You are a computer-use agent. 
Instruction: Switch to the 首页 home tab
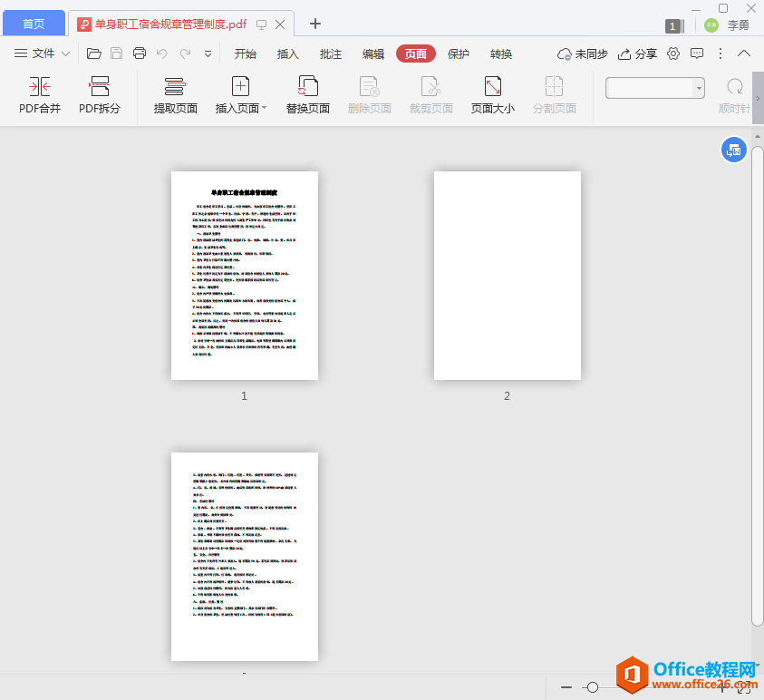[34, 24]
